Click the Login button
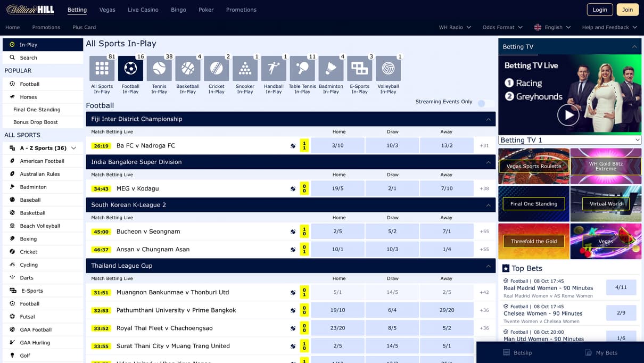 (599, 10)
